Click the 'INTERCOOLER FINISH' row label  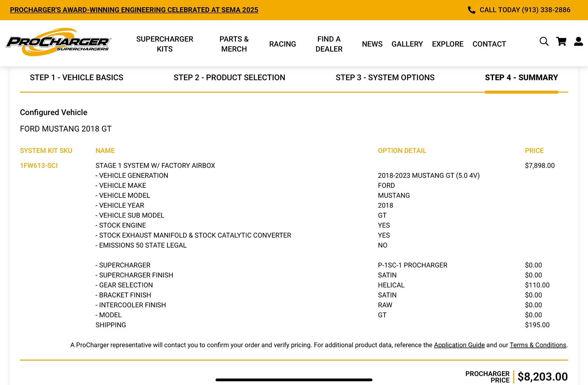[x=131, y=305]
